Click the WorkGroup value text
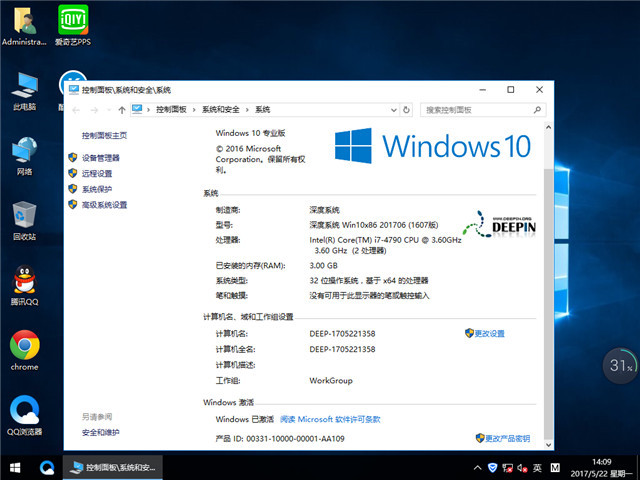The width and height of the screenshot is (640, 480). [x=331, y=381]
